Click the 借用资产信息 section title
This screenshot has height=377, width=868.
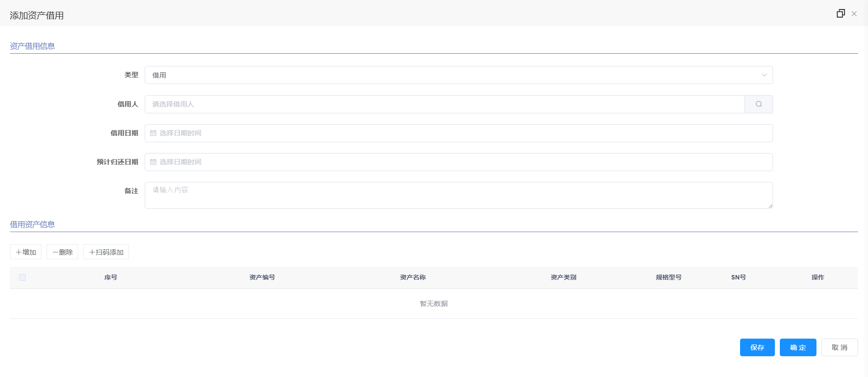(33, 224)
